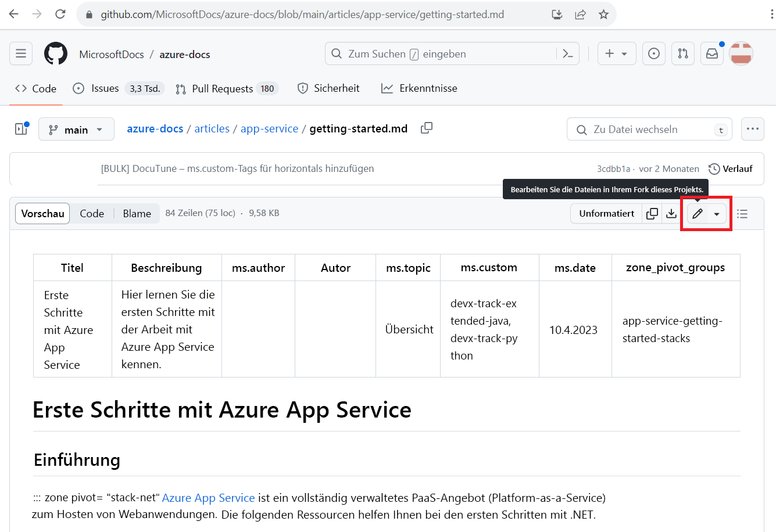Screen dimensions: 776x532
Task: Copy file path next to getting-started.md
Action: click(427, 128)
